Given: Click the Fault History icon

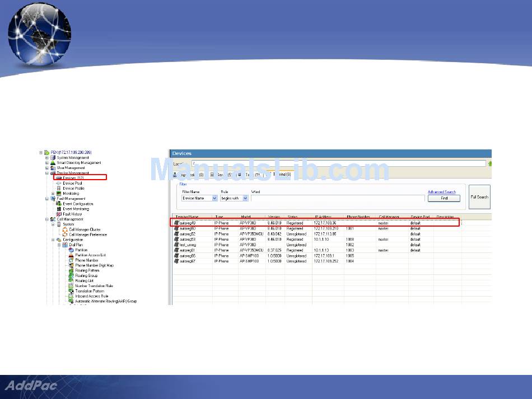Looking at the screenshot, I should click(59, 214).
